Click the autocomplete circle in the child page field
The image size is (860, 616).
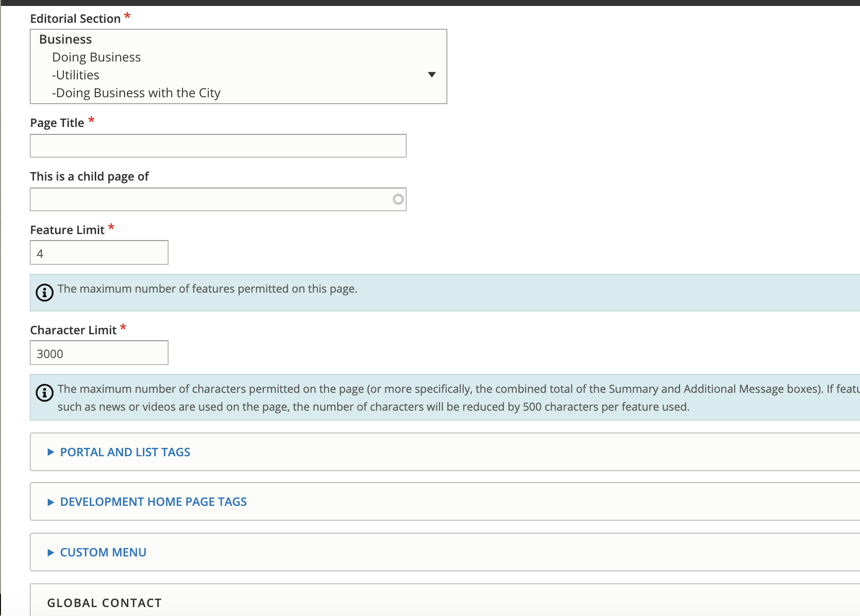(x=397, y=198)
